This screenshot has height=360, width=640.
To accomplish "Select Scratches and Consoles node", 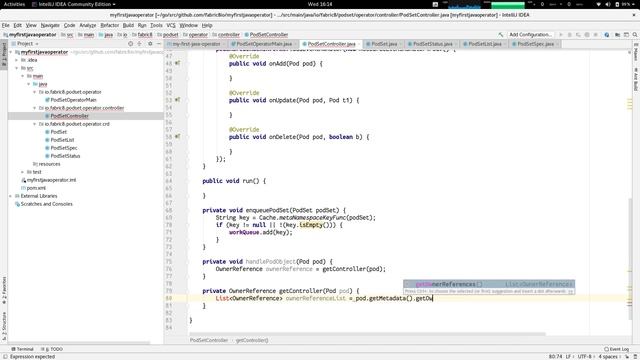I will click(x=46, y=204).
